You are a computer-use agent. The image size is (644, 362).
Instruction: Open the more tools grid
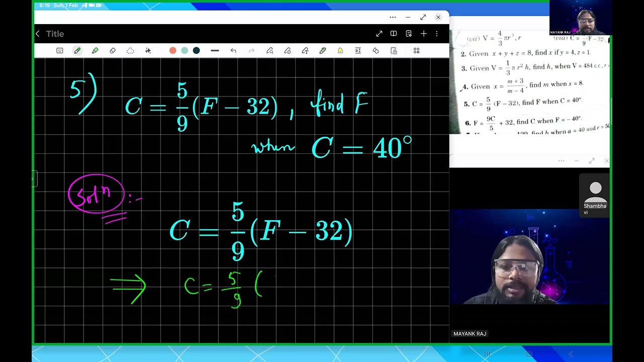417,51
